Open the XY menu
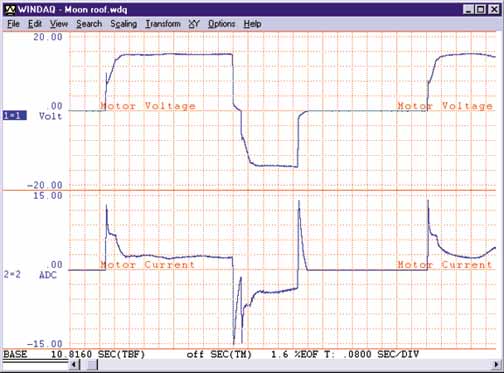This screenshot has width=504, height=373. [194, 24]
